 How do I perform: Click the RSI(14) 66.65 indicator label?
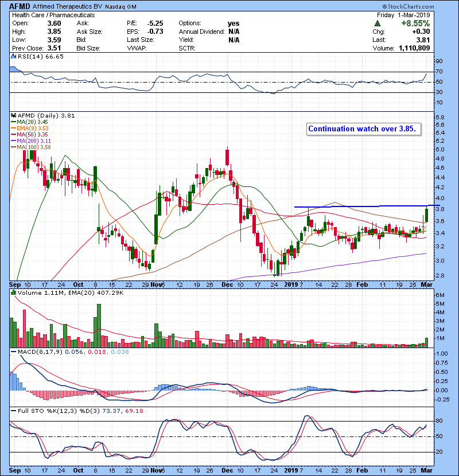(x=40, y=56)
